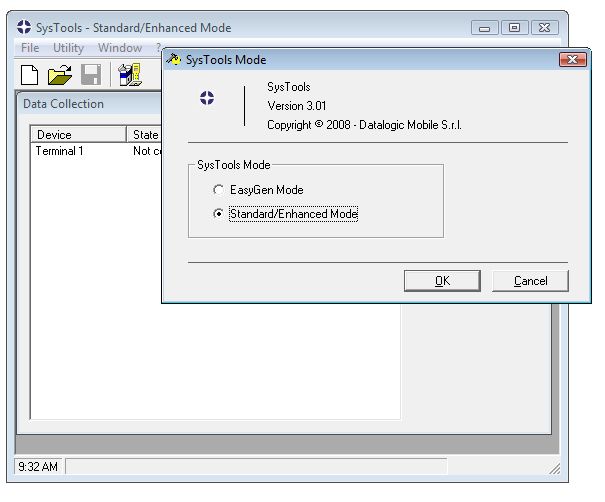Close the SysTools Mode dialog
605x502 pixels.
[x=573, y=59]
